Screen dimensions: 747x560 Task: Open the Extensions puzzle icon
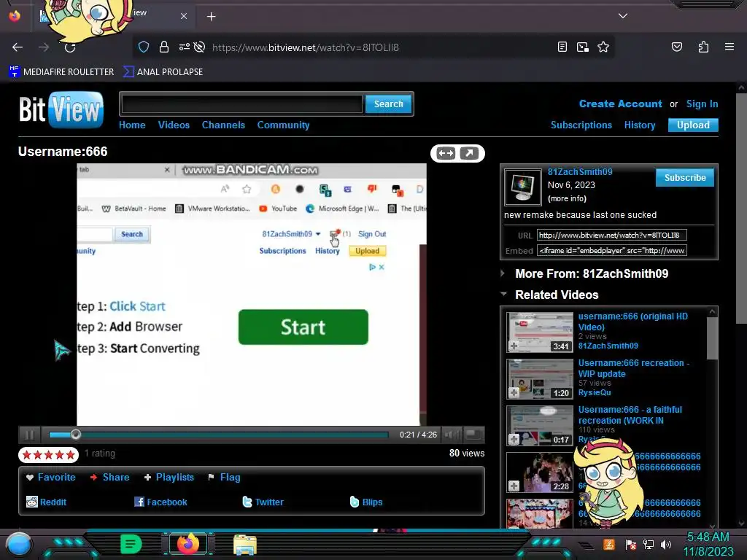[x=703, y=47]
